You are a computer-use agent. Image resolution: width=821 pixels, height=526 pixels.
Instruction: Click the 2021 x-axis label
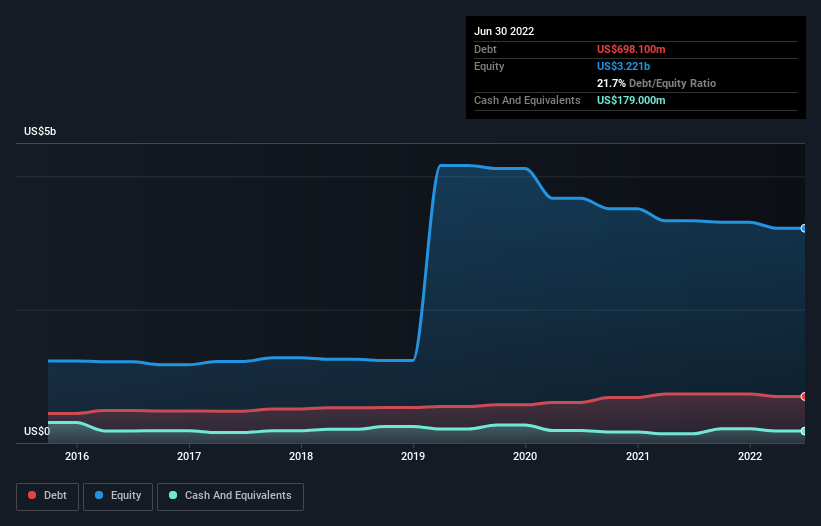pos(638,456)
